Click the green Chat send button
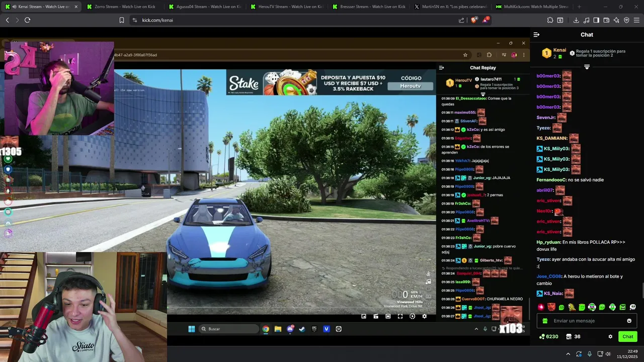This screenshot has width=644, height=362. tap(628, 337)
